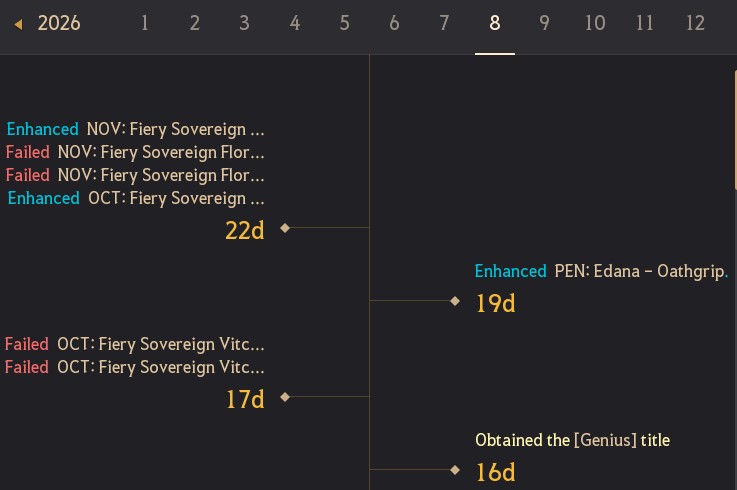The width and height of the screenshot is (737, 490).
Task: Select Enhanced OCT: Fiery Sovereign entry
Action: click(136, 198)
